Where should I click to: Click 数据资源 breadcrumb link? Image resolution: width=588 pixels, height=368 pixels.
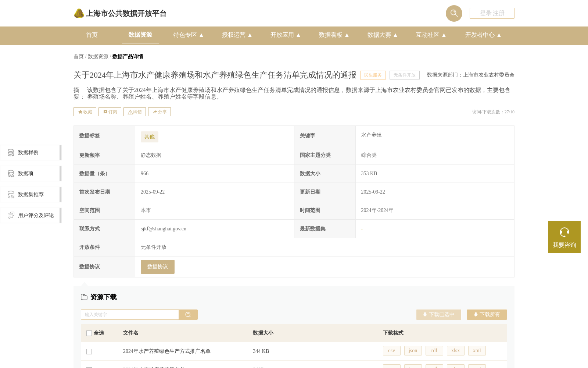pyautogui.click(x=98, y=57)
